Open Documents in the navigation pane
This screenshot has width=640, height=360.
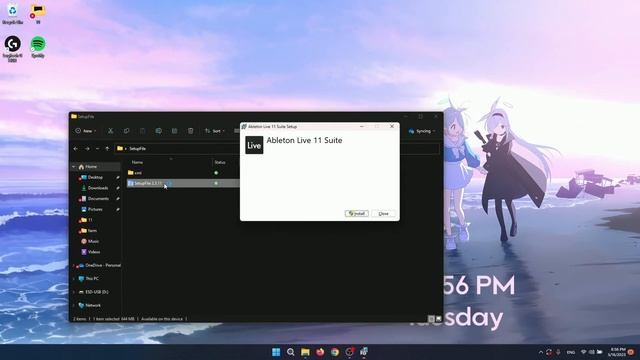pos(98,199)
